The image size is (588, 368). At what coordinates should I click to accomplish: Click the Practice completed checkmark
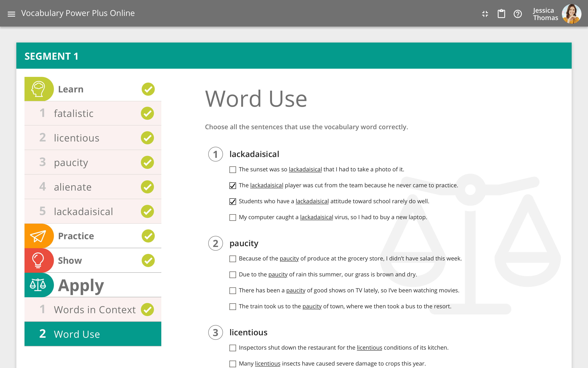coord(148,236)
